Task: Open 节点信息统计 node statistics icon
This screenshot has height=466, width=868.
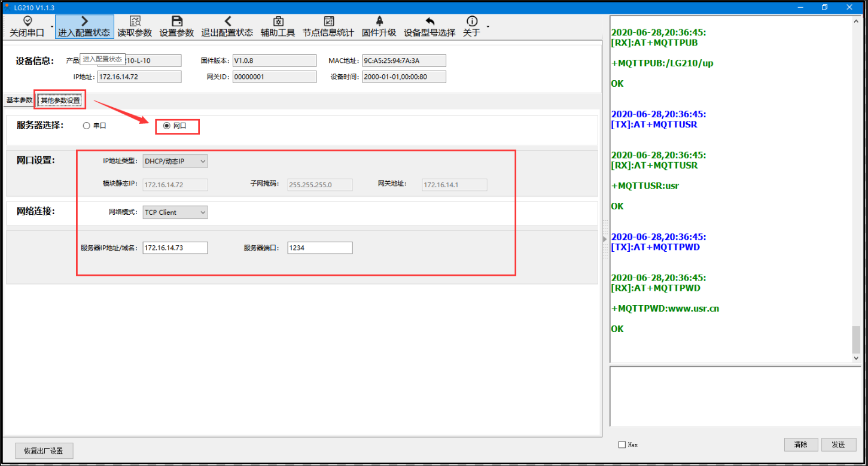Action: click(328, 22)
